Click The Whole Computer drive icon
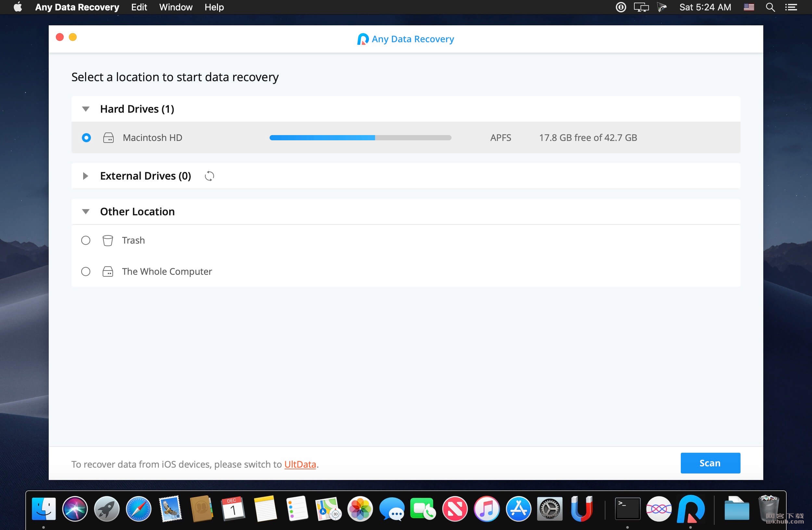This screenshot has width=812, height=530. point(108,271)
